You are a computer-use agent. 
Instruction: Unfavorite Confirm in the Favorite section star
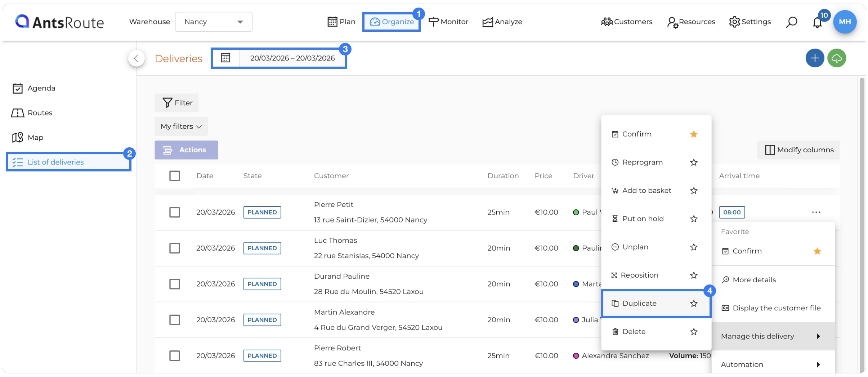[817, 251]
